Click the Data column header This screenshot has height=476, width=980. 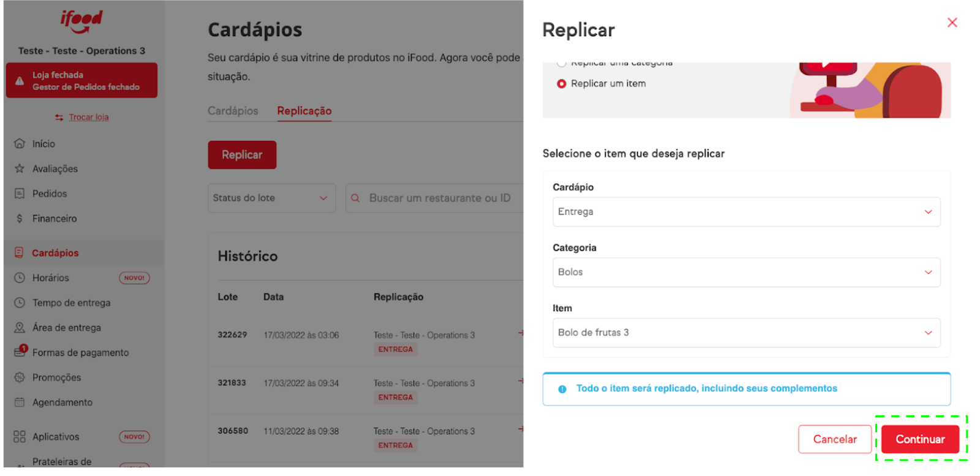[x=273, y=297]
